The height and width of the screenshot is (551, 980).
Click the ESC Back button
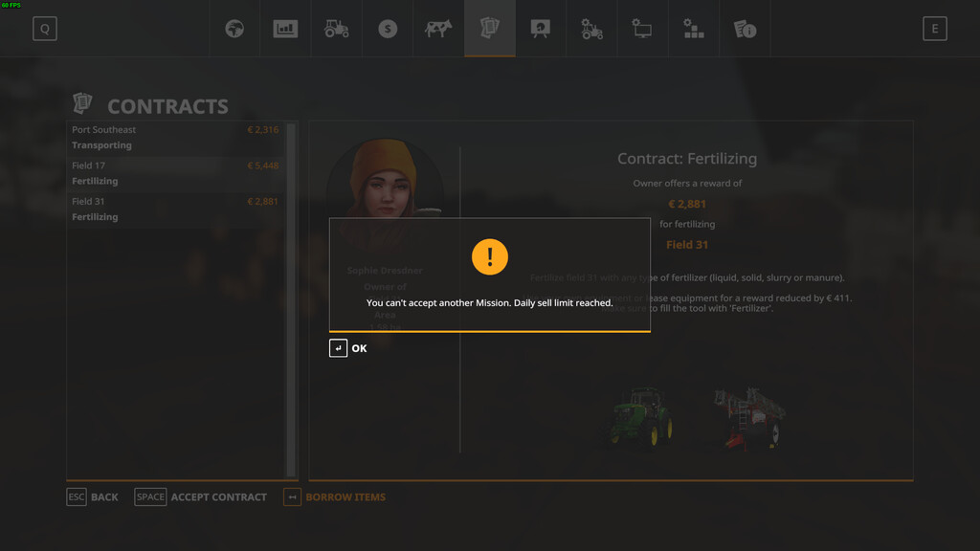(x=93, y=497)
